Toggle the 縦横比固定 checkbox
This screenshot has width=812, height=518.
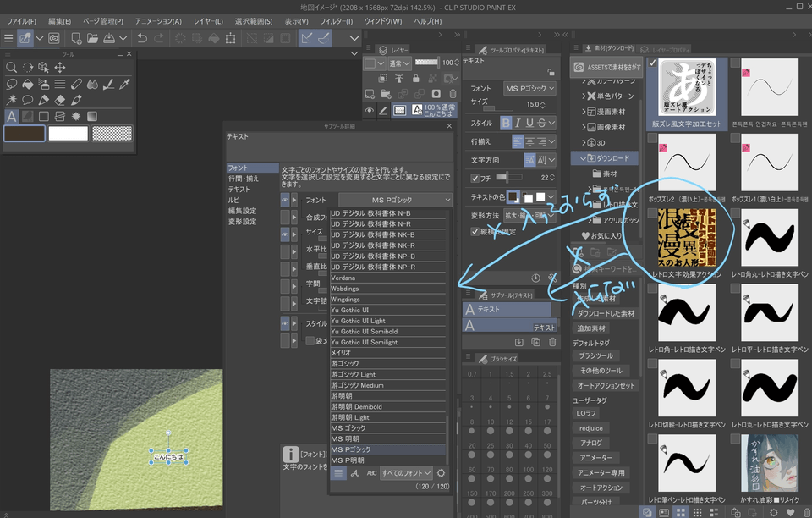click(x=476, y=231)
